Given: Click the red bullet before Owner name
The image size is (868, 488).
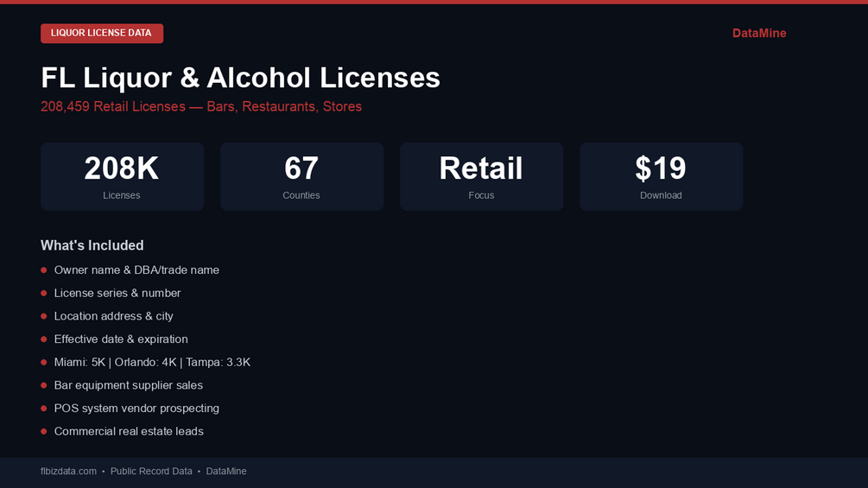Looking at the screenshot, I should click(x=44, y=270).
